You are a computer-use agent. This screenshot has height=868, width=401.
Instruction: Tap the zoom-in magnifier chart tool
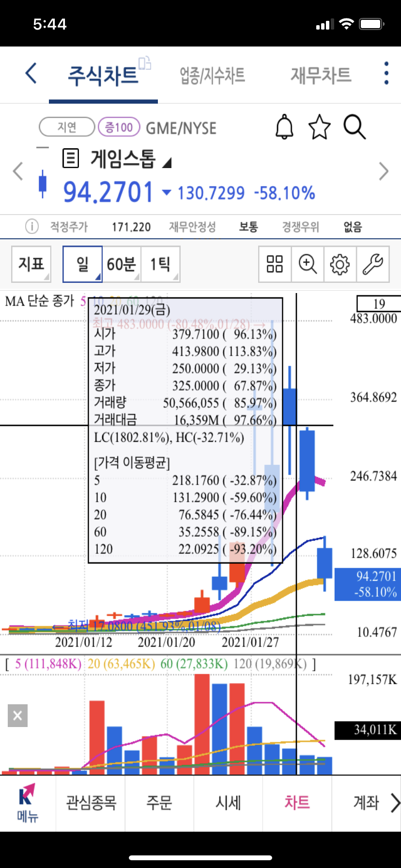tap(308, 264)
